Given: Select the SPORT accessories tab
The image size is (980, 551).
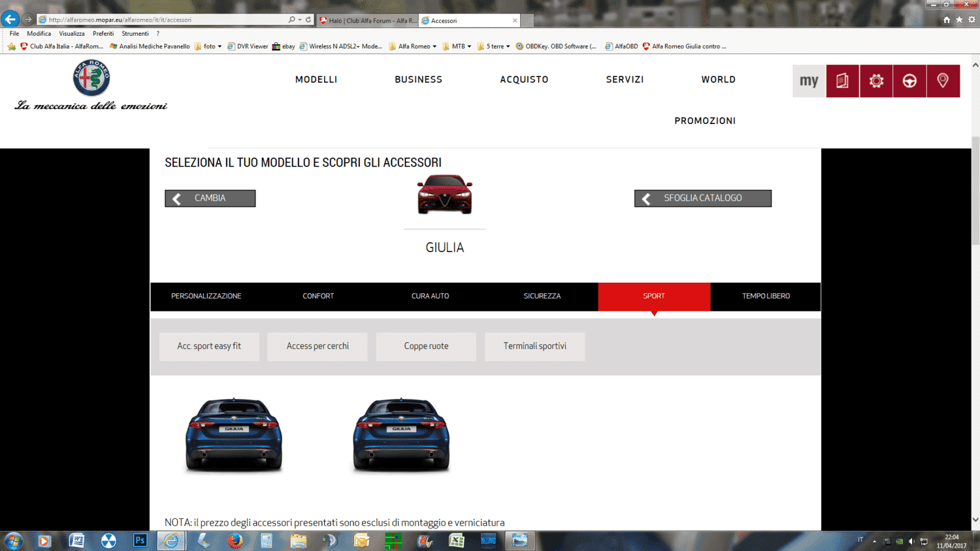Looking at the screenshot, I should point(654,296).
